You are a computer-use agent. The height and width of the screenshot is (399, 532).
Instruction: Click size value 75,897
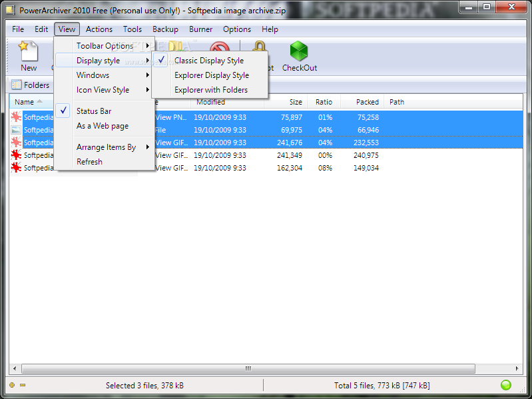coord(292,117)
